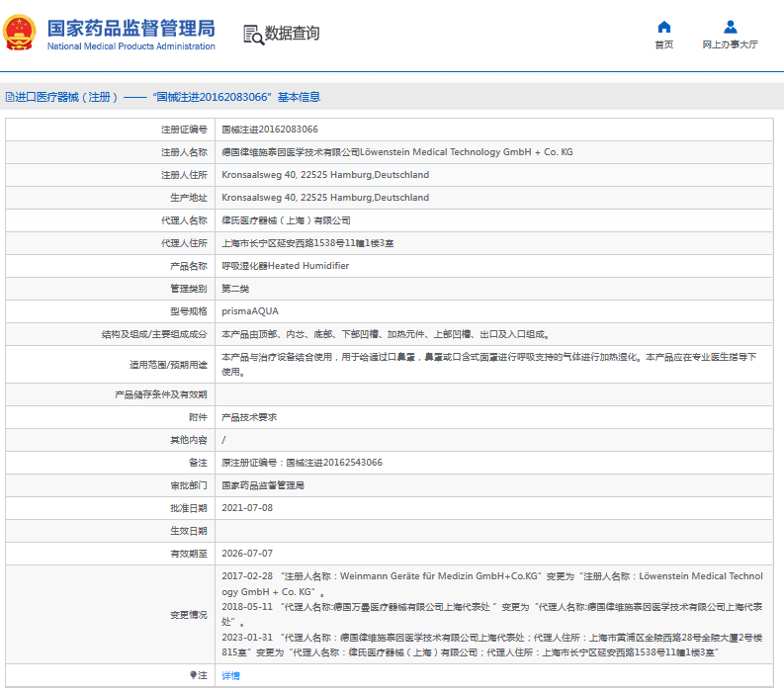Click the 产品名称 row label
The width and height of the screenshot is (784, 693).
pos(189,266)
